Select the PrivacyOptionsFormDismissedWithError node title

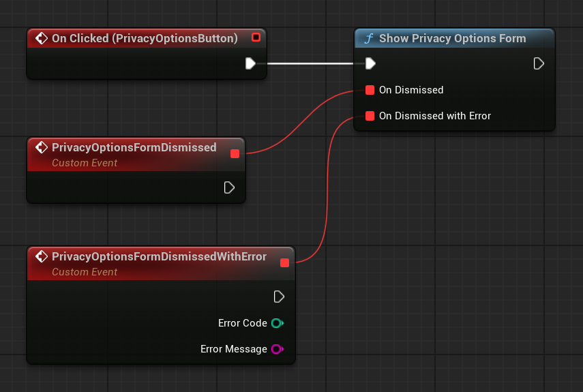coord(159,256)
